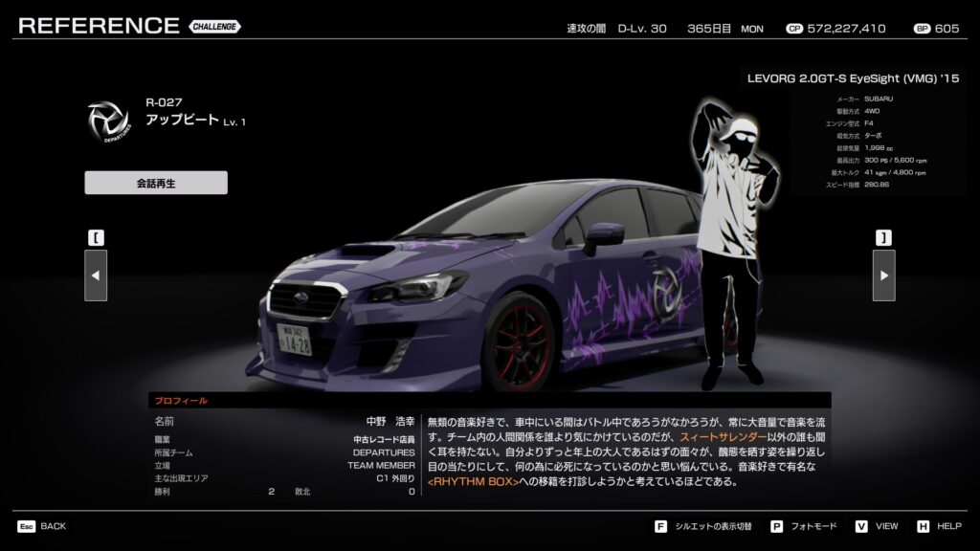Click the V key icon for VIEW
Viewport: 980px width, 551px height.
pyautogui.click(x=861, y=526)
